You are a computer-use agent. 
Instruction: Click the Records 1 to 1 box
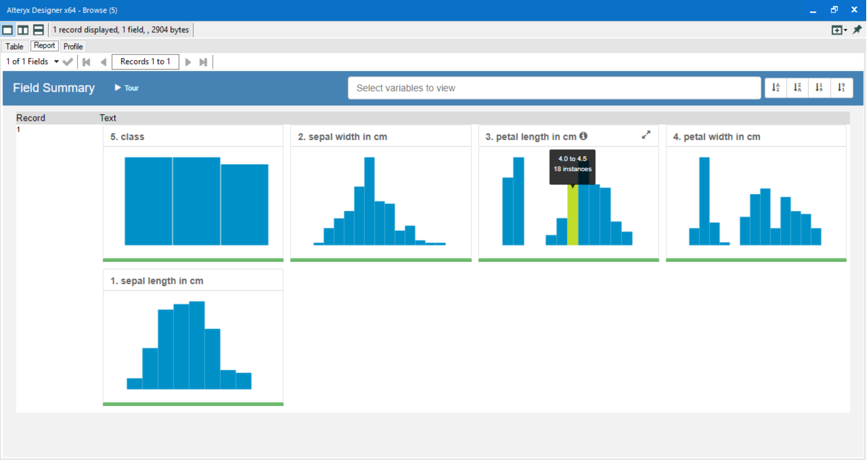[x=145, y=62]
